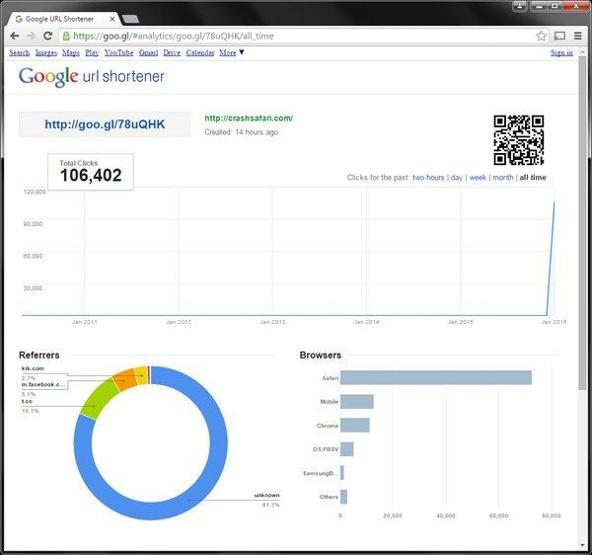This screenshot has height=555, width=592.
Task: Show clicks for the past month
Action: pyautogui.click(x=503, y=177)
